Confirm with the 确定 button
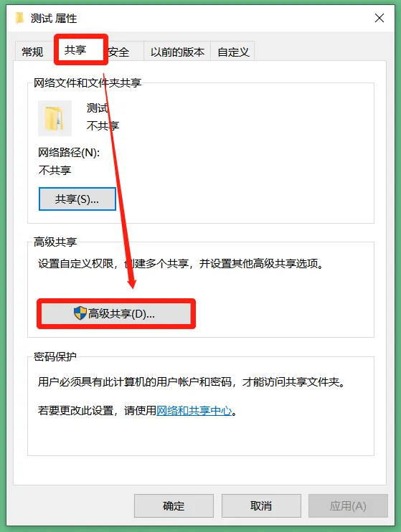This screenshot has height=532, width=401. point(174,506)
